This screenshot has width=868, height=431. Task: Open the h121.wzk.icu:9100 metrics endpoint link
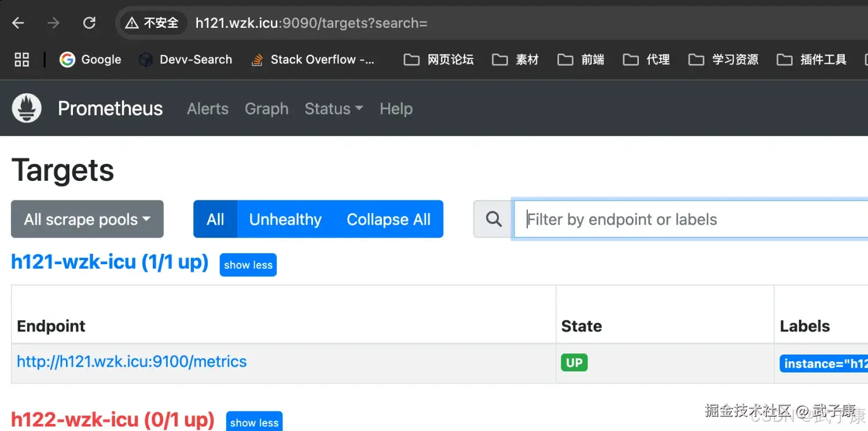point(131,361)
